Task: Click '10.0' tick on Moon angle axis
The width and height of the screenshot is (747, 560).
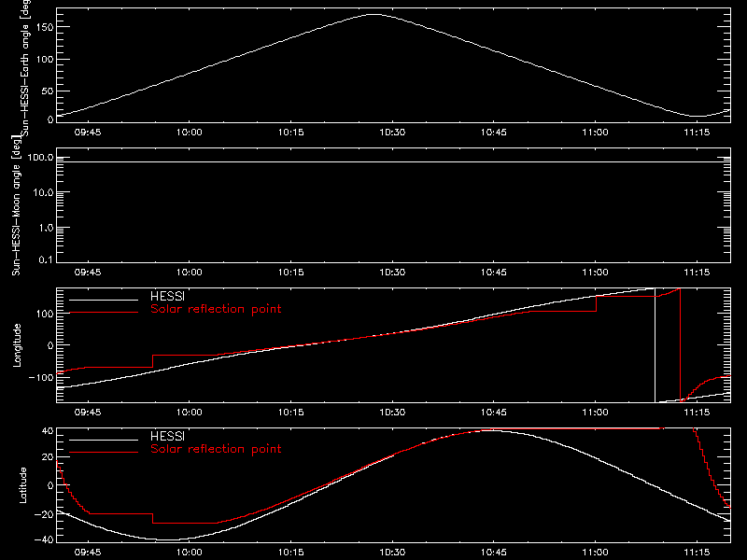Action: click(43, 192)
